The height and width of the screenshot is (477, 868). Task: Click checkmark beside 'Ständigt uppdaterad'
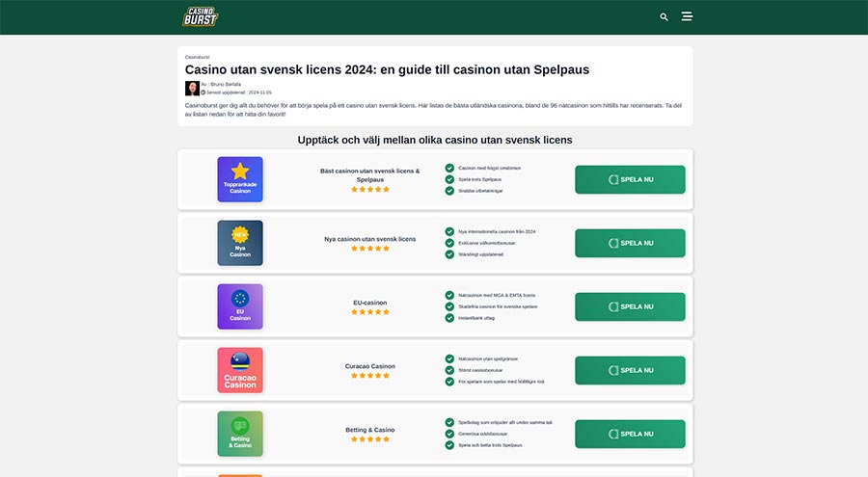click(449, 254)
